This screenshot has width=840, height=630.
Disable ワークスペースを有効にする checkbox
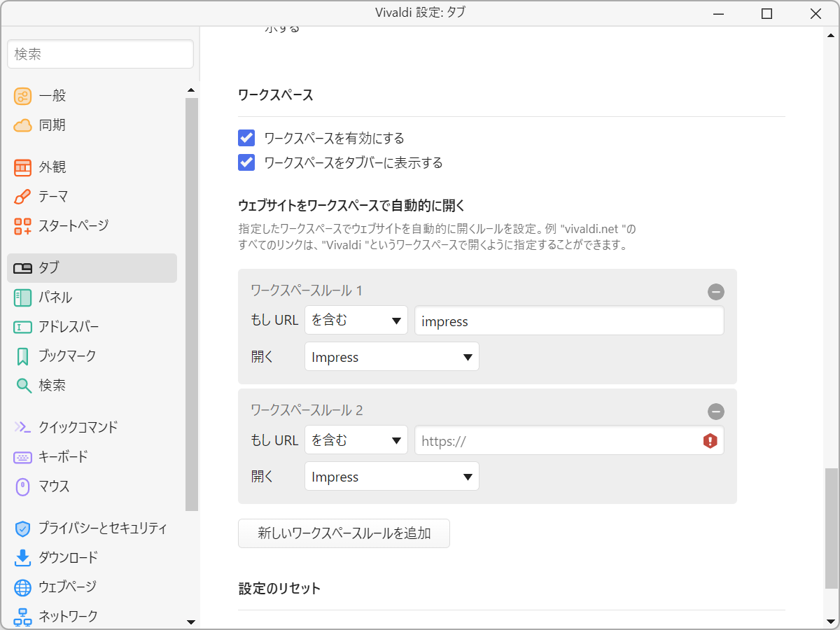coord(246,138)
